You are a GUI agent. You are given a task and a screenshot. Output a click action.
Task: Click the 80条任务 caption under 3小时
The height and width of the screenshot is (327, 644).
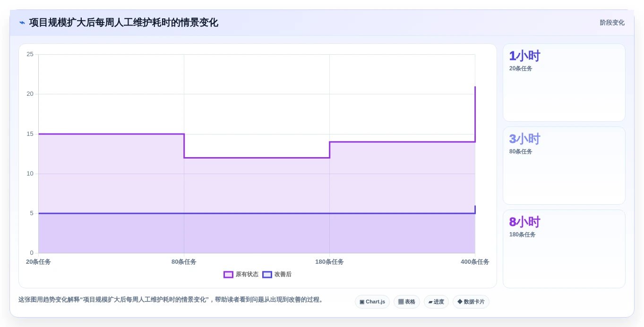point(521,152)
